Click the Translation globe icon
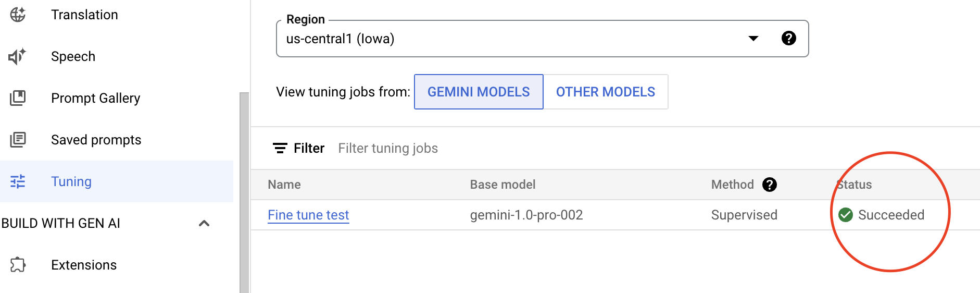 pyautogui.click(x=18, y=15)
